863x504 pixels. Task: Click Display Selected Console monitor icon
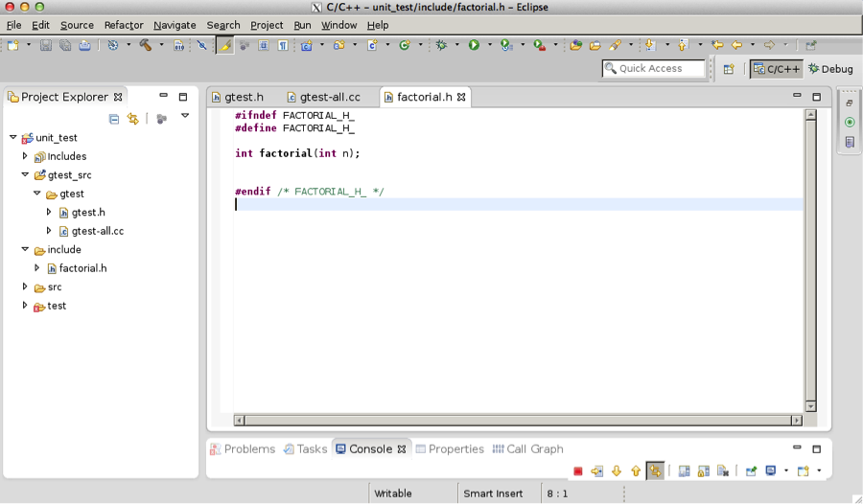point(771,471)
